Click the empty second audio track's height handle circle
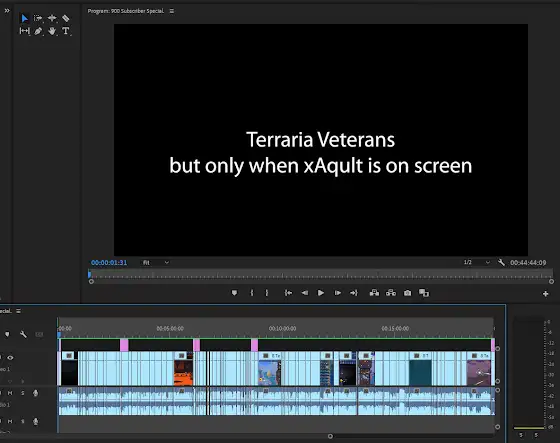 pos(498,427)
